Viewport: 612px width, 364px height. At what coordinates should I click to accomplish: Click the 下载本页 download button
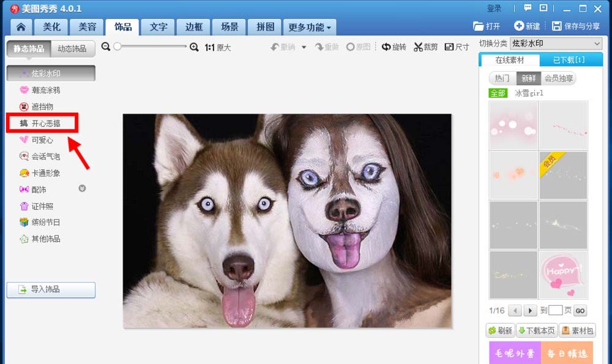(x=537, y=330)
